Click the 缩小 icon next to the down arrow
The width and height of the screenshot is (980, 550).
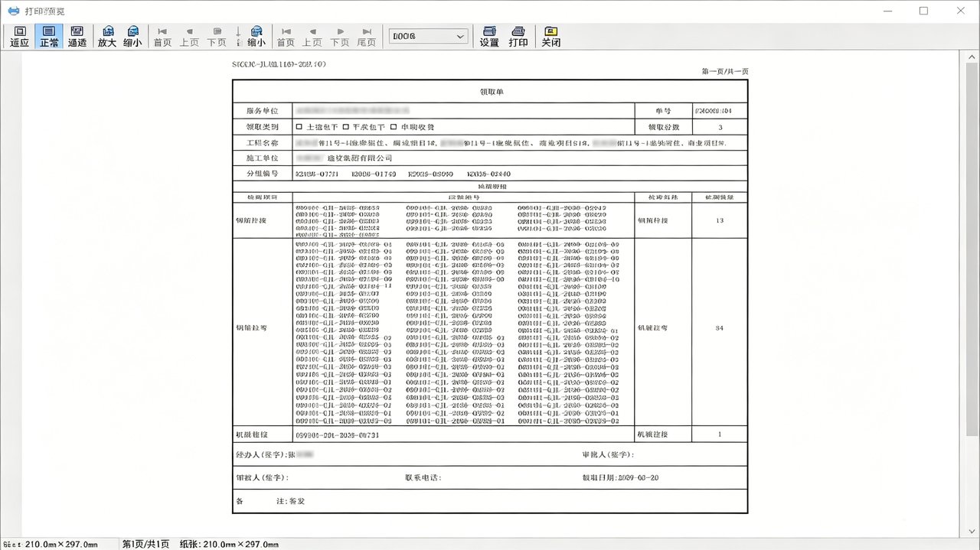[x=256, y=36]
